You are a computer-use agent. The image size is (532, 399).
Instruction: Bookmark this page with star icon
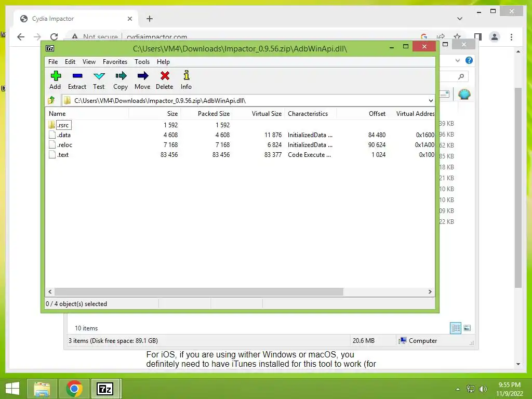click(457, 37)
